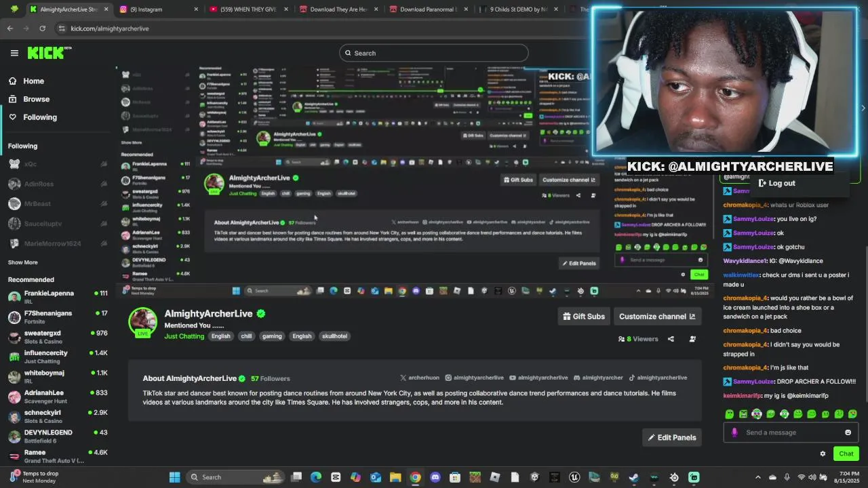Switch to the WHEN THEY GIVE YouTube tab

pyautogui.click(x=248, y=9)
